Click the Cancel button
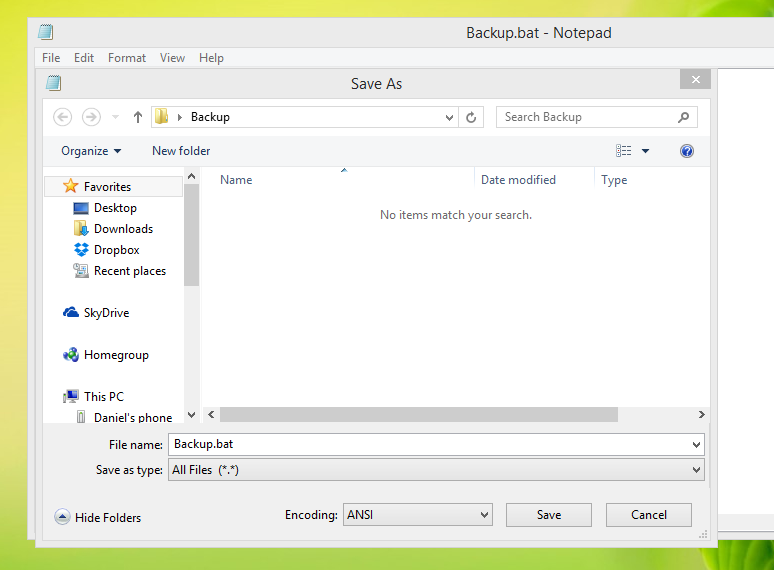The image size is (774, 570). 649,515
